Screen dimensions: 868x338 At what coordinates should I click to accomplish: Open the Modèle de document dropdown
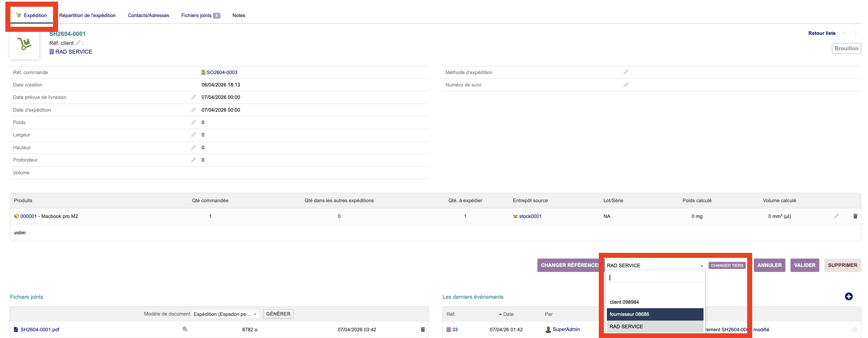click(x=225, y=314)
